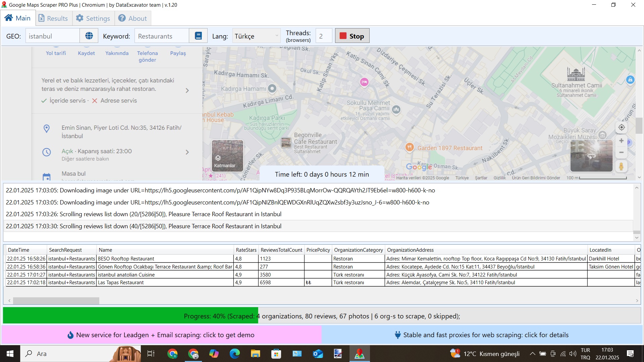The image size is (644, 362).
Task: Click the Leadgen + Email scraping demo banner
Action: (x=162, y=335)
